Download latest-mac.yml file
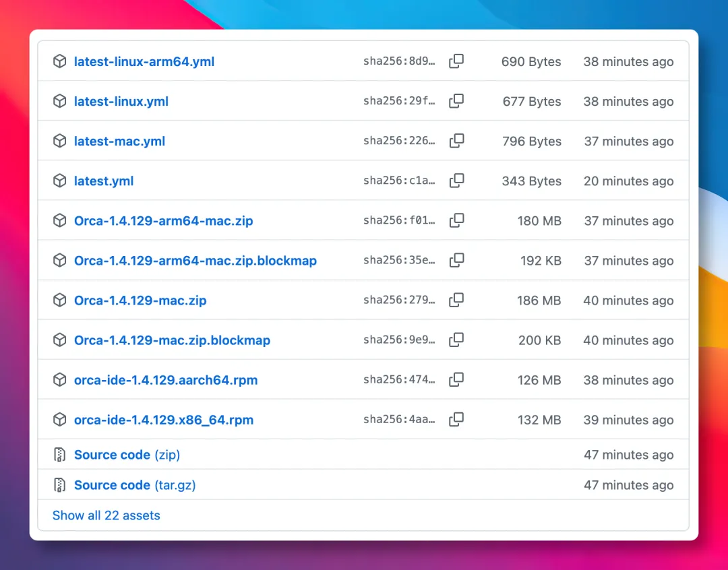 pyautogui.click(x=119, y=141)
